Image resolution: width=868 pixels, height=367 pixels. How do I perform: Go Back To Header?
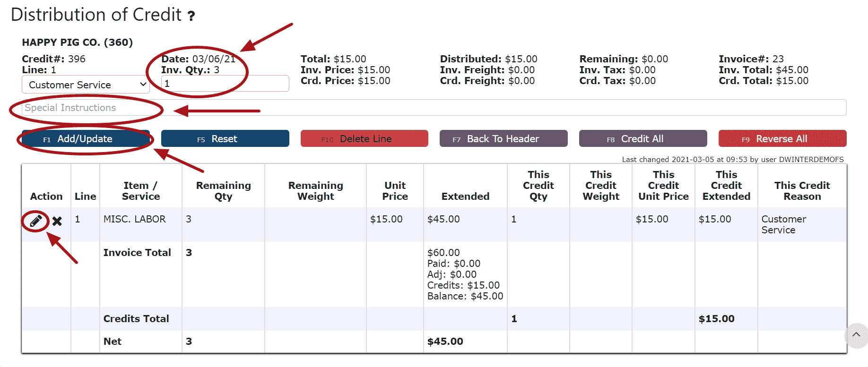pyautogui.click(x=503, y=139)
